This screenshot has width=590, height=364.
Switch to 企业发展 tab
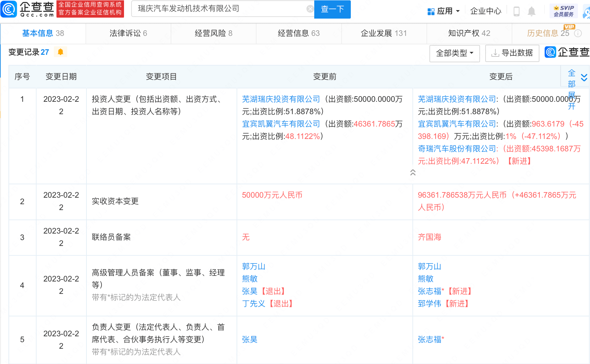tap(384, 33)
